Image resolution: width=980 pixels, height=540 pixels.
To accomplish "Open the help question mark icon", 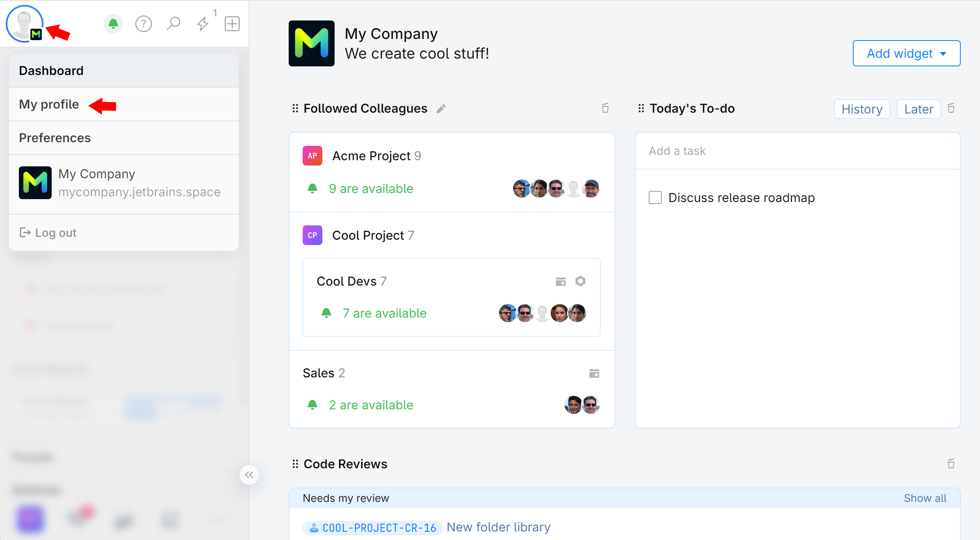I will [144, 24].
